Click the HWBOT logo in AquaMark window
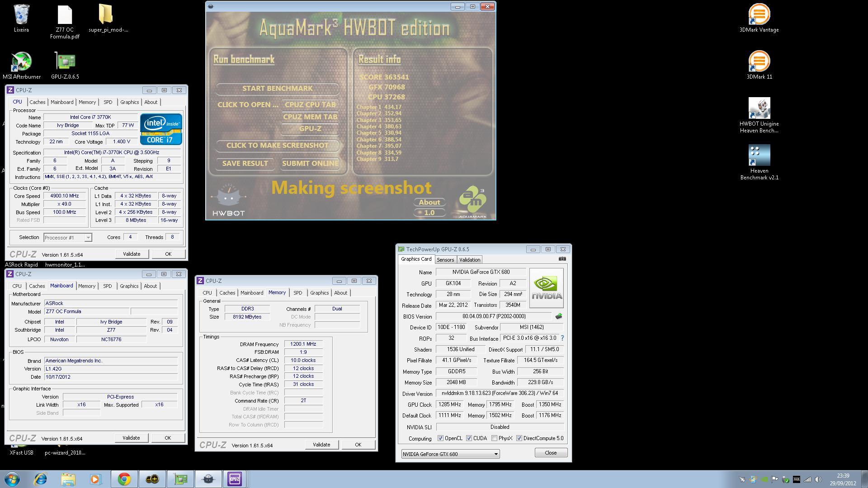Image resolution: width=868 pixels, height=488 pixels. pyautogui.click(x=228, y=200)
